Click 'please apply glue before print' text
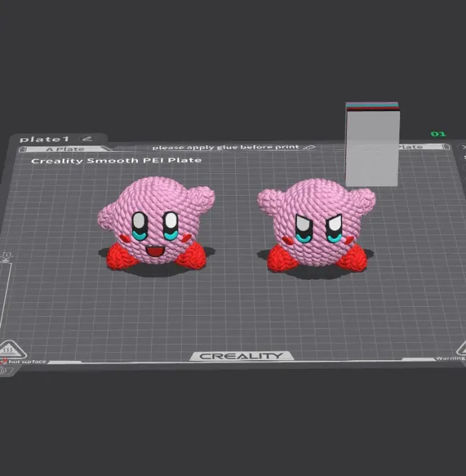Image resolution: width=466 pixels, height=476 pixels. click(x=226, y=147)
